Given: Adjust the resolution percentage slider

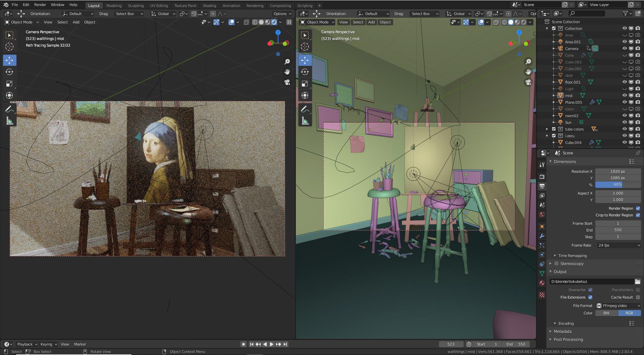Looking at the screenshot, I should (618, 185).
